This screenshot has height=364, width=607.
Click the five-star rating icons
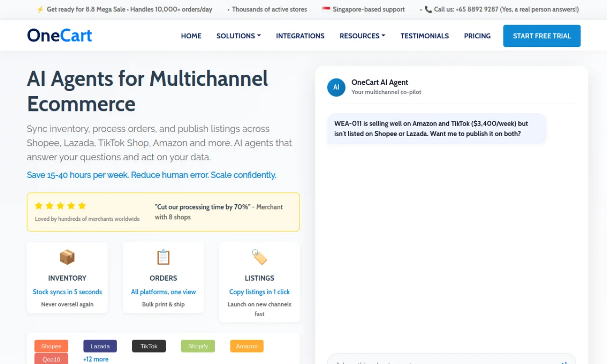tap(60, 206)
